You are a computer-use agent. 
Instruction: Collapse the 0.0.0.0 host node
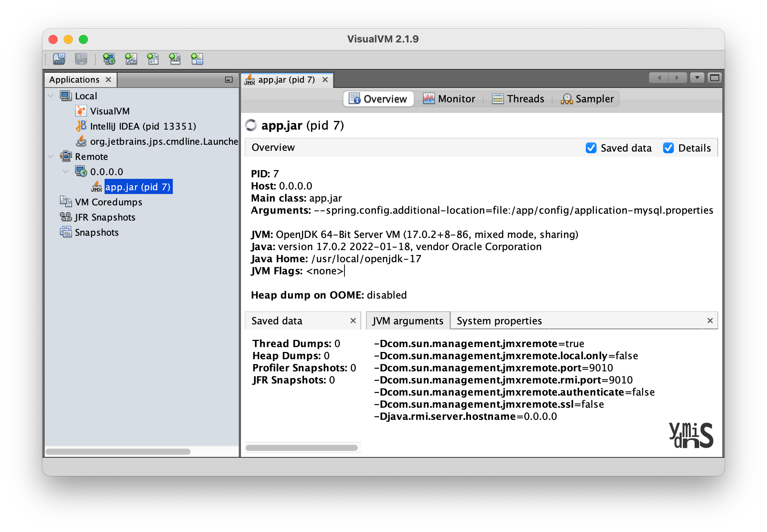[66, 172]
